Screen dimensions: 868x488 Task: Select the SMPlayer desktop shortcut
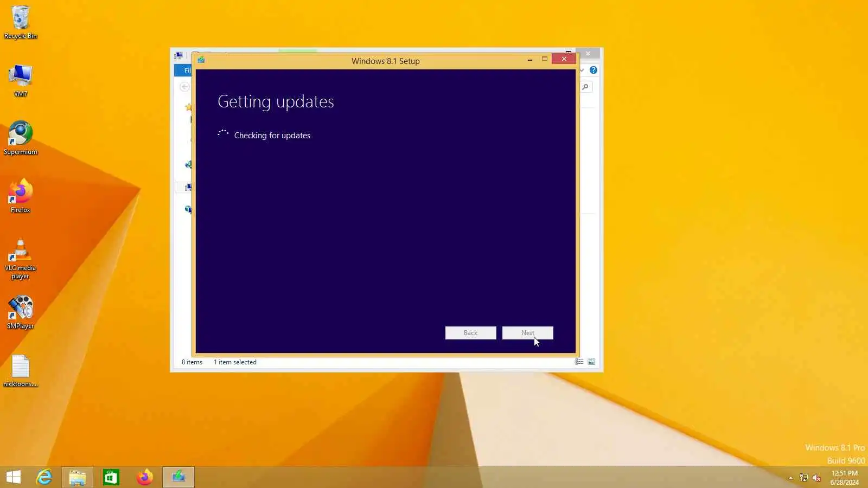click(x=21, y=312)
